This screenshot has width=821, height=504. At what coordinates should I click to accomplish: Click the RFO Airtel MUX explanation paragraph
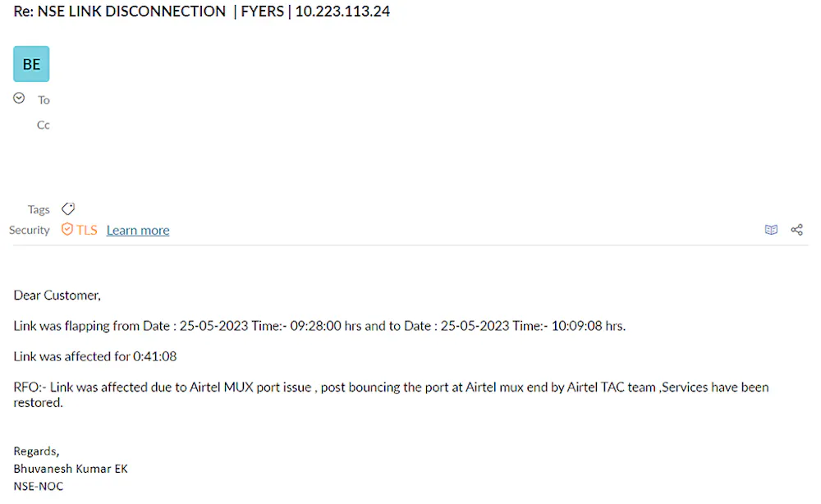point(391,387)
